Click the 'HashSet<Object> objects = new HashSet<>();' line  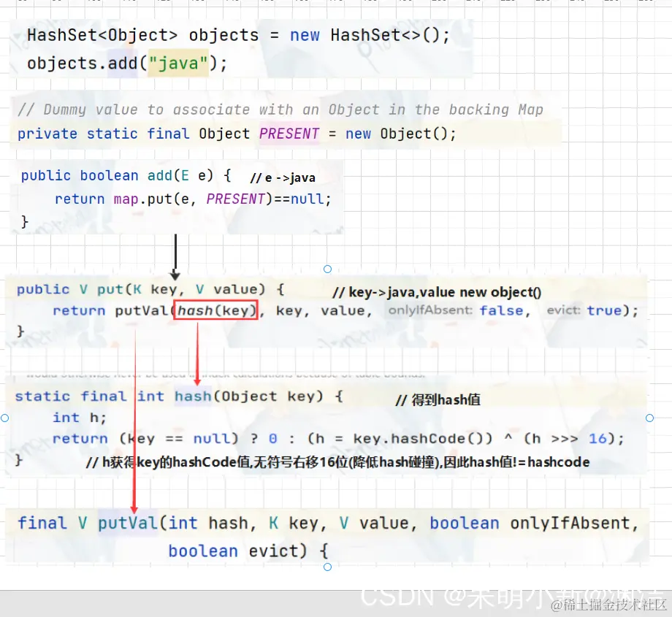click(x=238, y=35)
